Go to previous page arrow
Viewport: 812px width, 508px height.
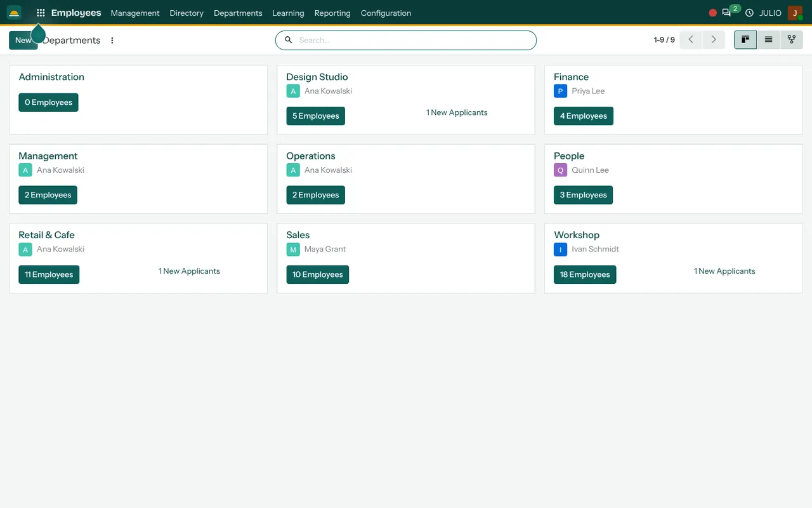[691, 39]
